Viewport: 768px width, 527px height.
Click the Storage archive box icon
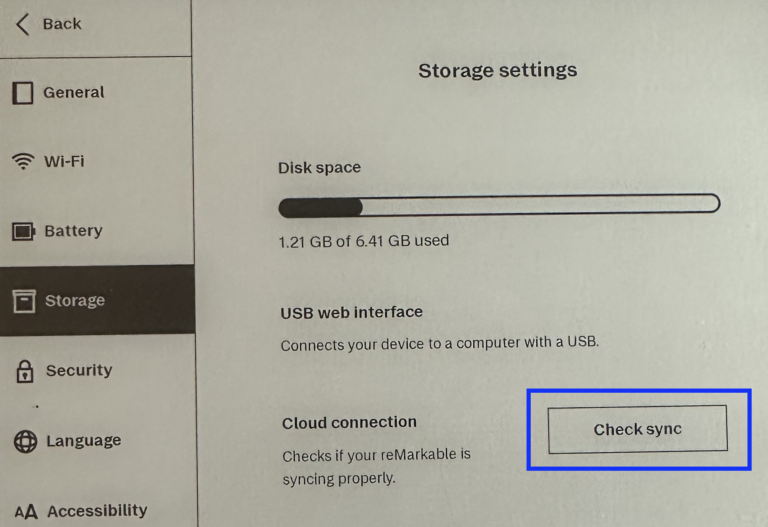(23, 300)
